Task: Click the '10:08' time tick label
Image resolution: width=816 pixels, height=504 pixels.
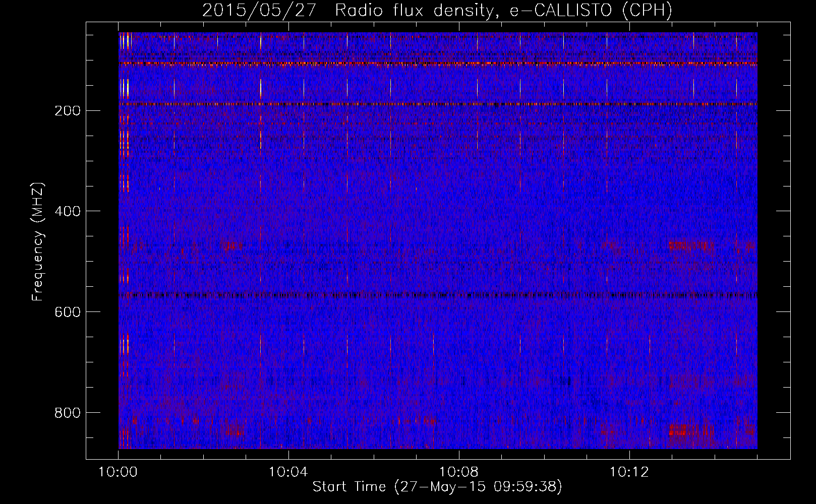Action: pyautogui.click(x=458, y=472)
